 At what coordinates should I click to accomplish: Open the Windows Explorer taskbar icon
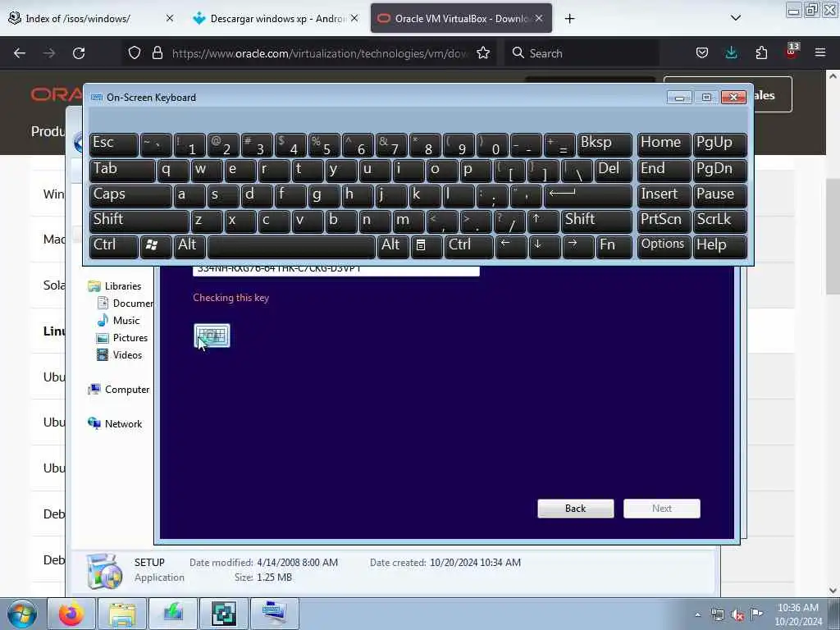point(121,614)
